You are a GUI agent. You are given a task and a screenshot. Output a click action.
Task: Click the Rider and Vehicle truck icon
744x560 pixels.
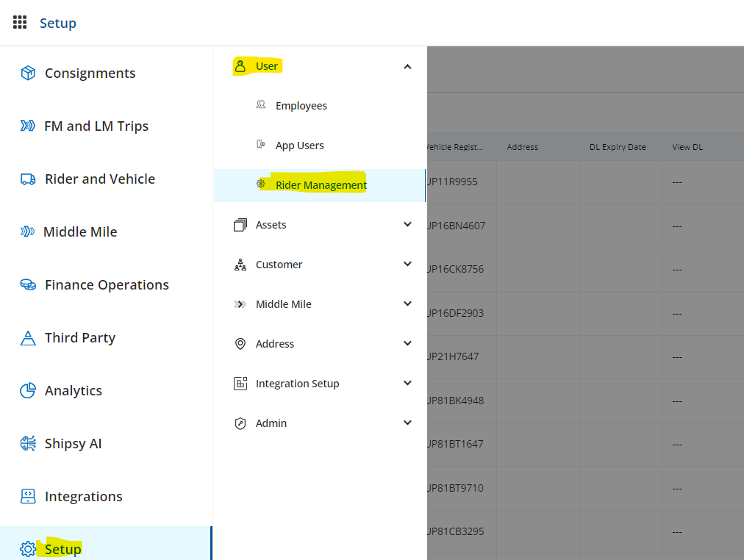(28, 179)
